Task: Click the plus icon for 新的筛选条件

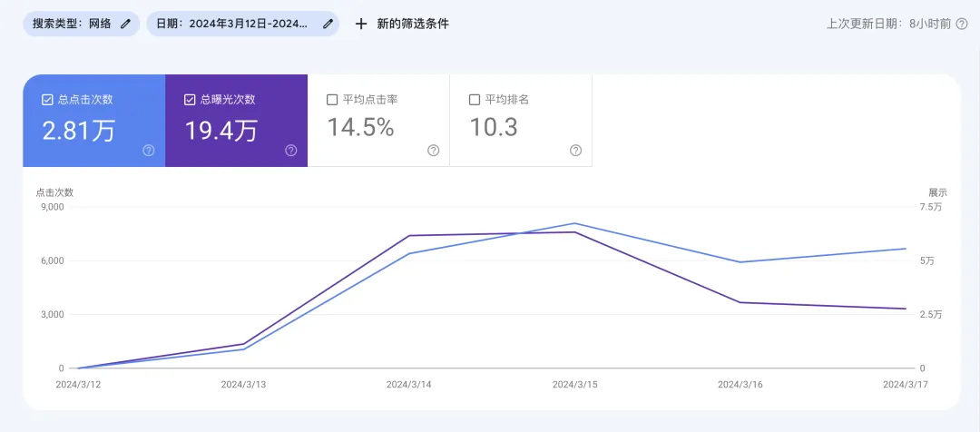Action: [x=360, y=24]
